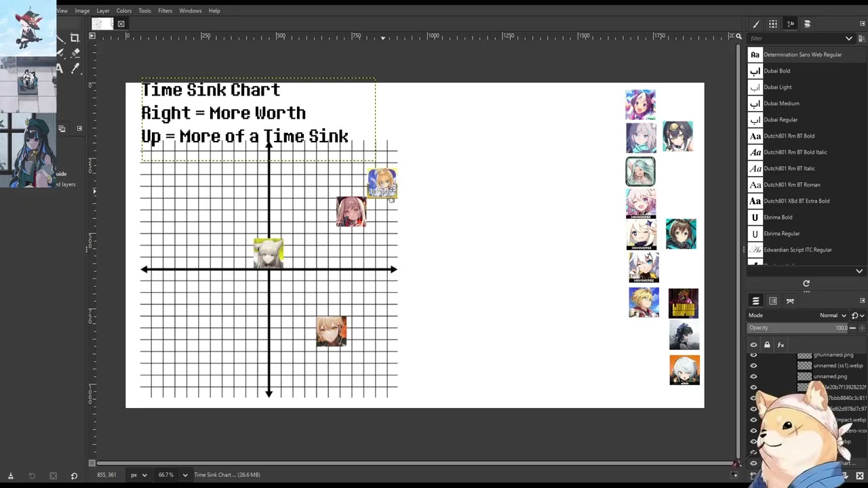The width and height of the screenshot is (868, 488).
Task: Open the Filters menu
Action: [165, 11]
